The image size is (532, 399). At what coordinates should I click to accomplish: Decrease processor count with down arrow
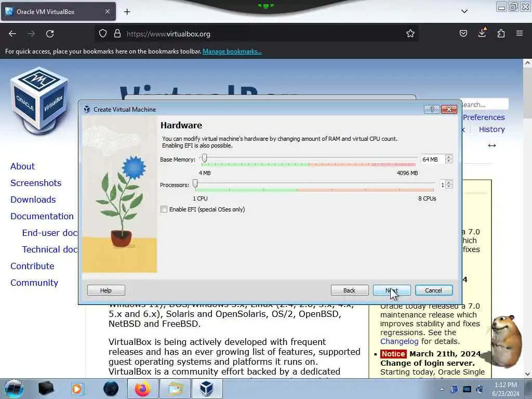(x=449, y=187)
